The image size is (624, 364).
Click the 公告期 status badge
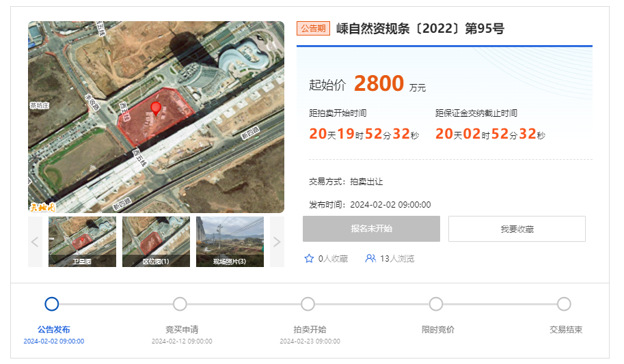point(313,29)
